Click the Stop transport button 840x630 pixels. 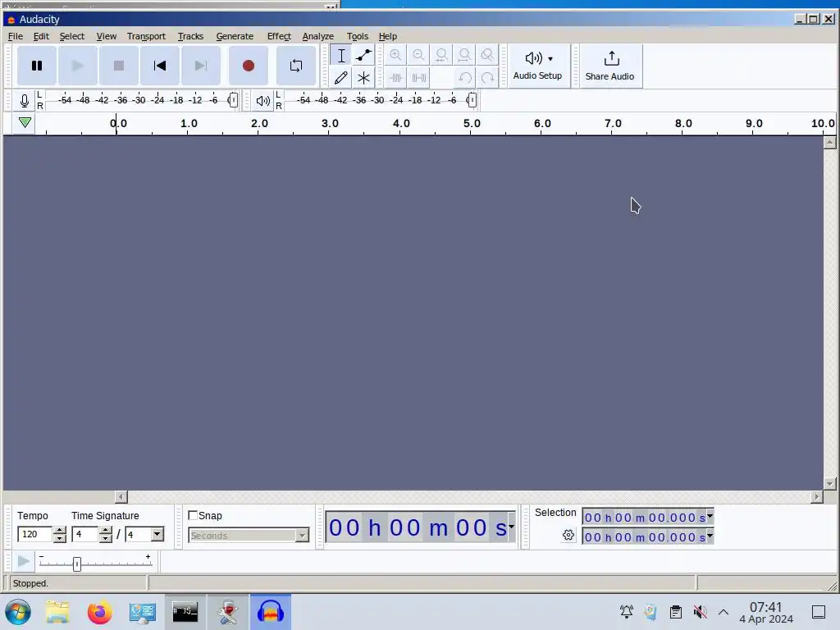pos(118,66)
